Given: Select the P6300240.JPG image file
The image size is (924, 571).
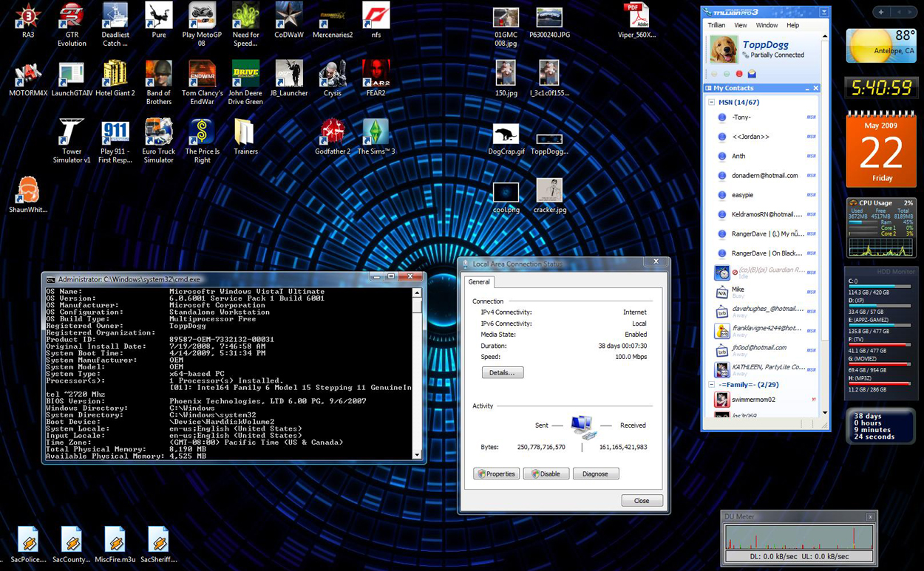Looking at the screenshot, I should (x=549, y=23).
